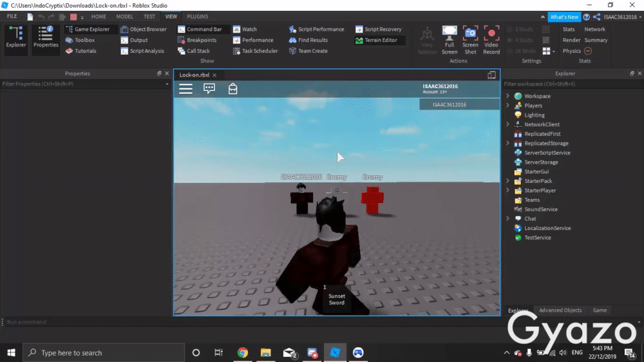The height and width of the screenshot is (362, 644).
Task: Open the in-game chat icon
Action: pyautogui.click(x=209, y=89)
